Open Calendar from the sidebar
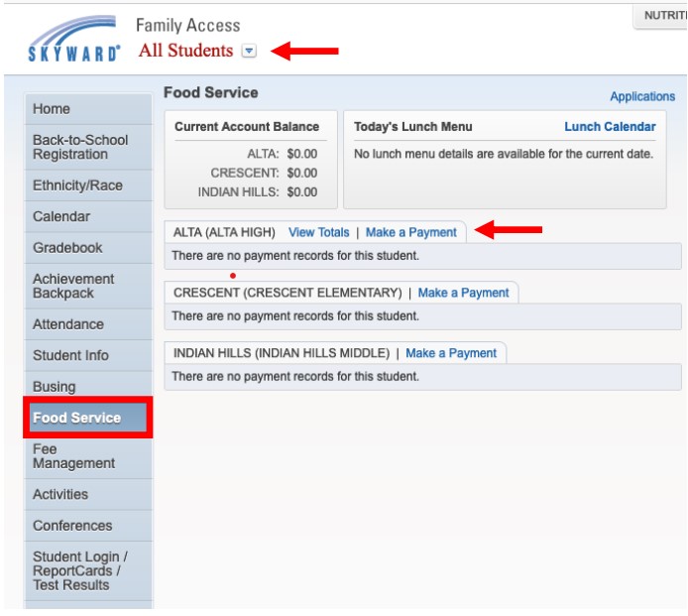688x616 pixels. (61, 216)
